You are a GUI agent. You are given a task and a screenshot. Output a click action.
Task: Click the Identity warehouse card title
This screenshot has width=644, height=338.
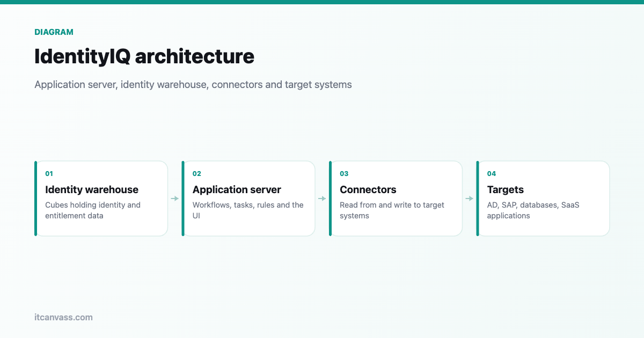pyautogui.click(x=92, y=189)
